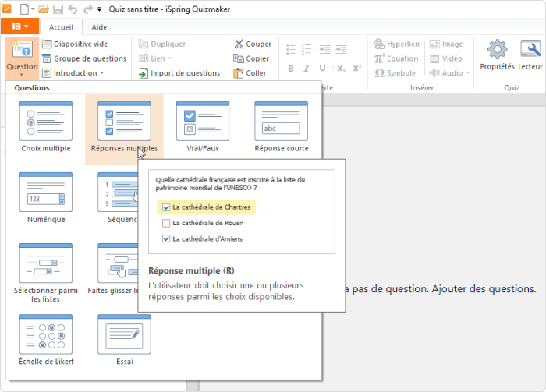Insert an Essai question
The image size is (546, 392).
tap(124, 340)
